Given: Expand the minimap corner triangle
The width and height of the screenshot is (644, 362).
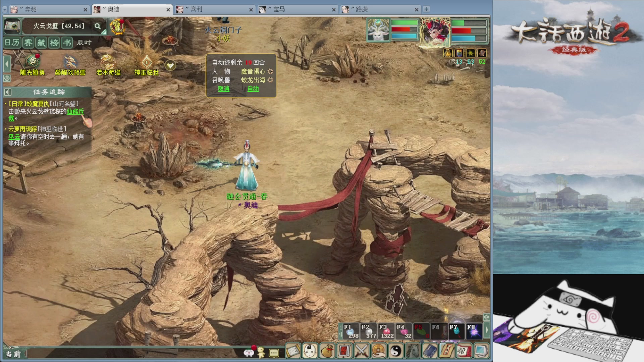Looking at the screenshot, I should coord(104,32).
